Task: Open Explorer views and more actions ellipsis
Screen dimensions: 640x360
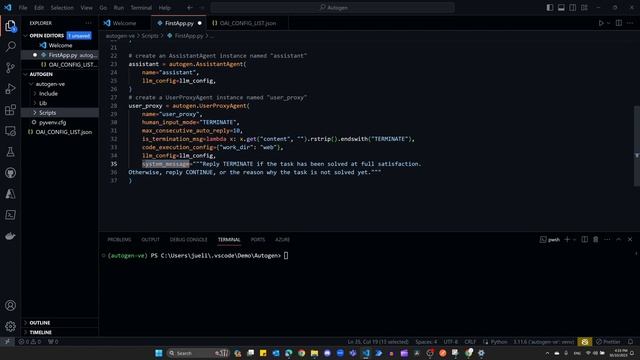Action: (89, 23)
